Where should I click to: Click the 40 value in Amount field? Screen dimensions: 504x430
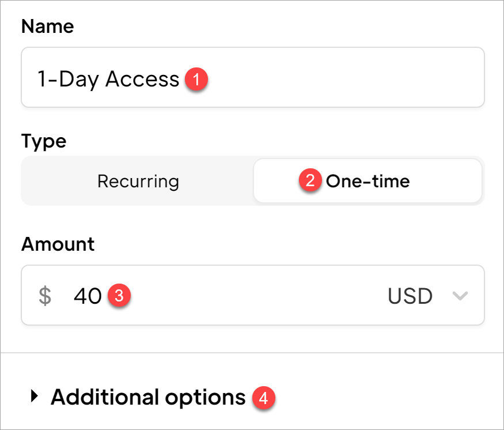click(x=88, y=296)
